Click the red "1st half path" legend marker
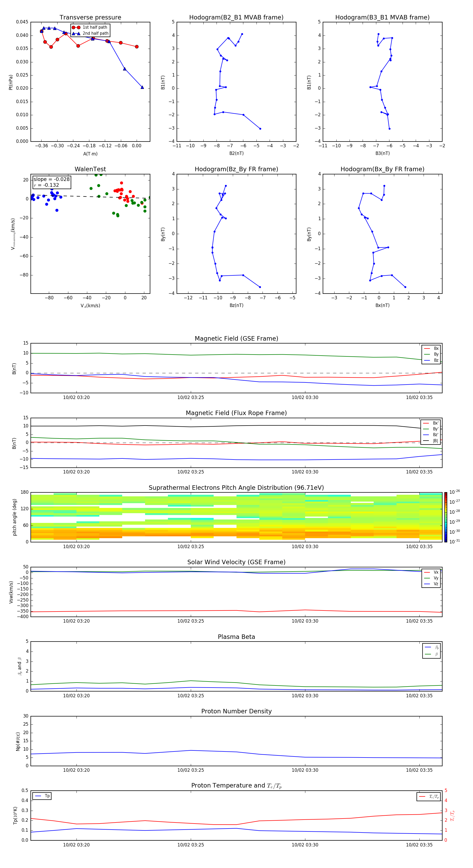This screenshot has height=868, width=473. click(76, 27)
